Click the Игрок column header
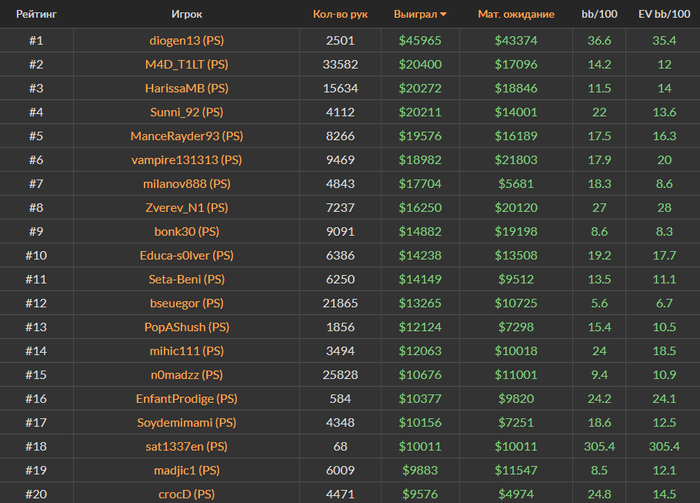The image size is (700, 503). tap(187, 14)
